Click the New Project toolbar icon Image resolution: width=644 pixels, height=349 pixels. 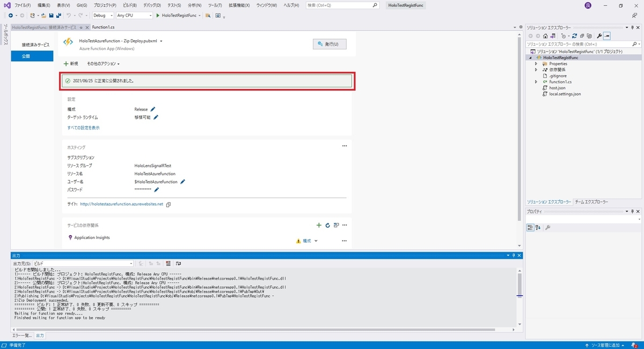32,16
